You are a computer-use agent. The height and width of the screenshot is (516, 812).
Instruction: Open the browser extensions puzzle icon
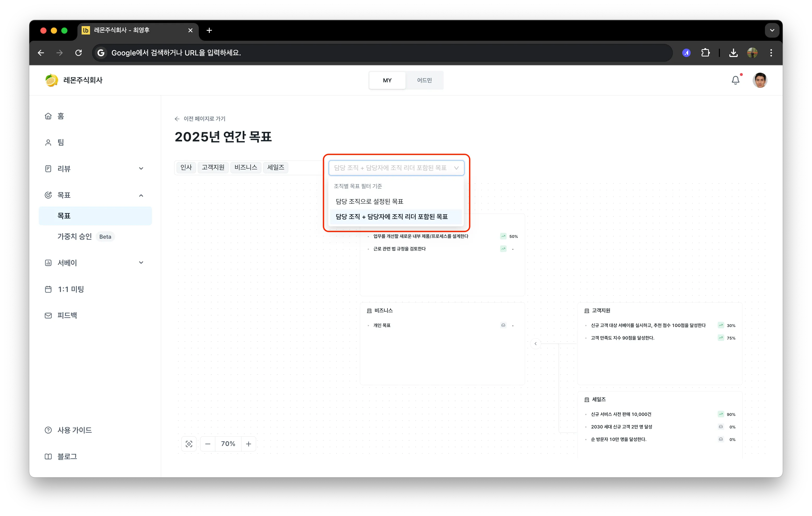tap(706, 53)
